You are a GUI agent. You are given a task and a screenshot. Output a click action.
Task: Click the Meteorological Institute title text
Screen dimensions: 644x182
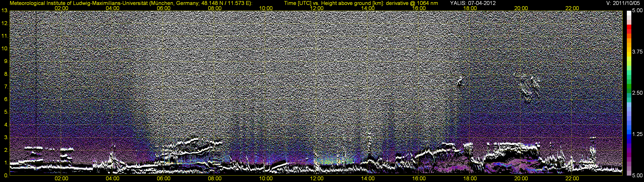tap(131, 3)
